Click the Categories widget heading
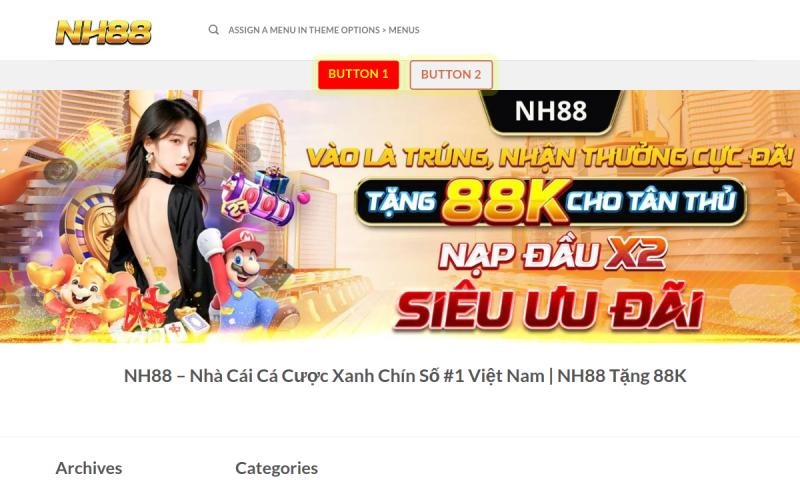 tap(277, 468)
